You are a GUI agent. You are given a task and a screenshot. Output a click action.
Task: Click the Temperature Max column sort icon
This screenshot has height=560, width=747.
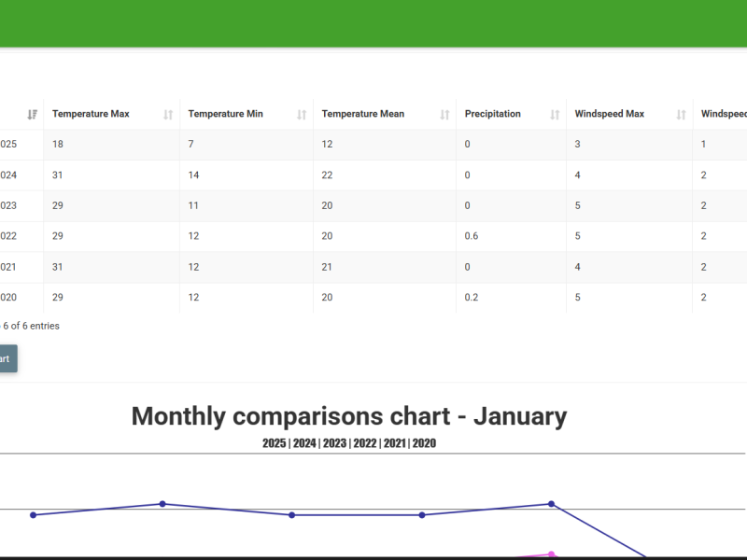point(168,115)
